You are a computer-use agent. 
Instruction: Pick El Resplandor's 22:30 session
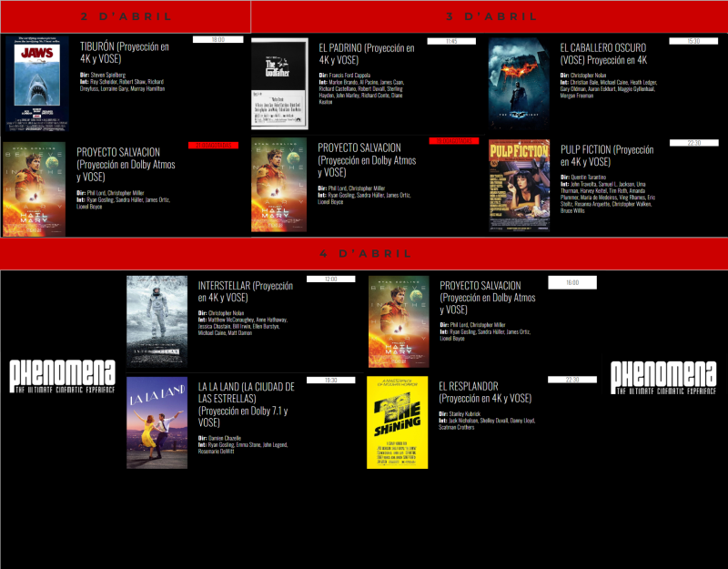(571, 380)
